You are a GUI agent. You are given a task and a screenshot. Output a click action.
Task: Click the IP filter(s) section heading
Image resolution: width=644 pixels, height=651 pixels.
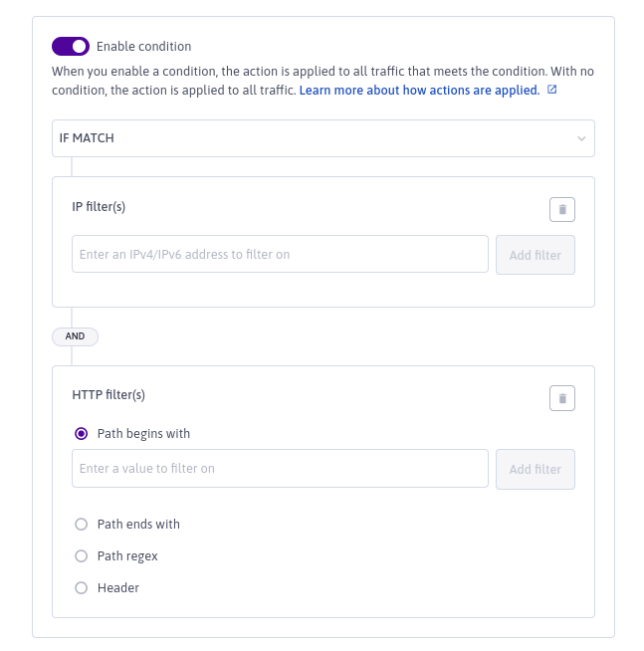(x=99, y=206)
